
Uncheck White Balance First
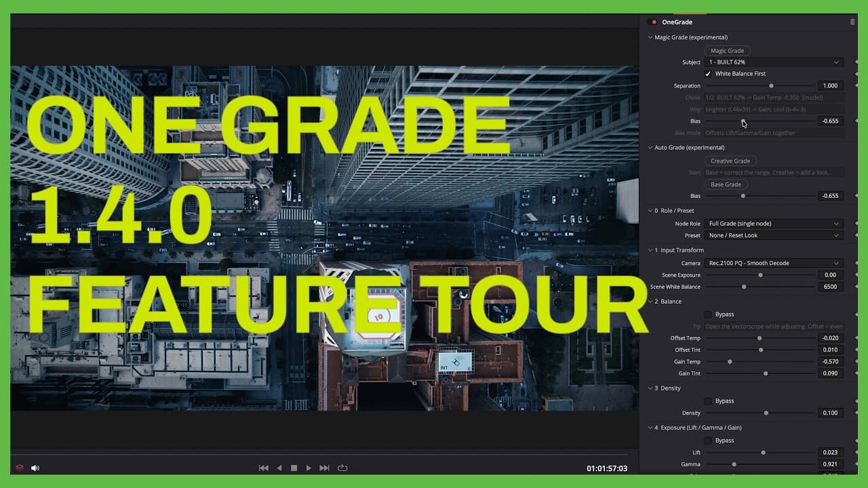(x=708, y=74)
